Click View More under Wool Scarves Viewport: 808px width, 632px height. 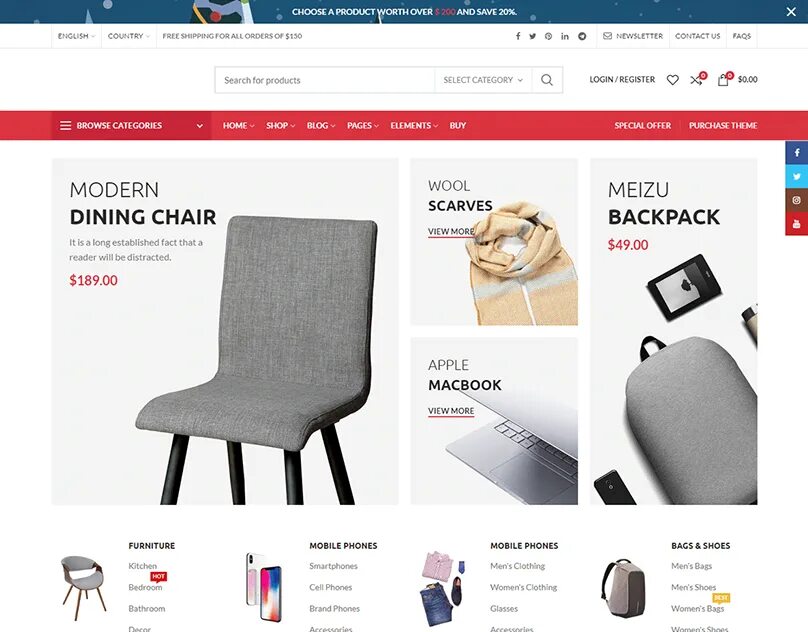point(451,232)
